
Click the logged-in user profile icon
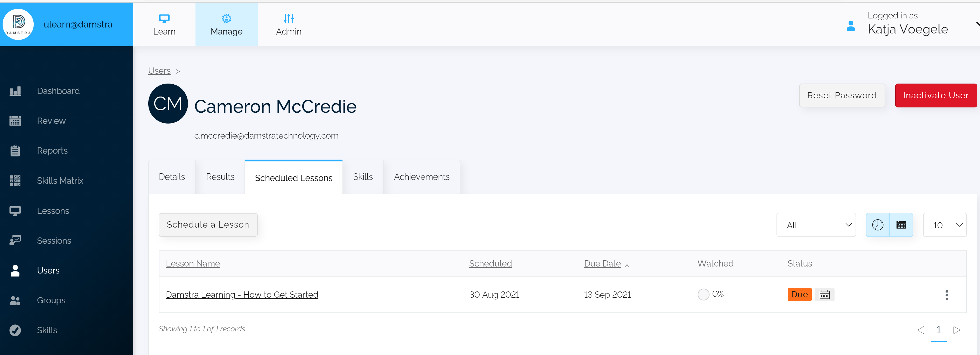click(x=851, y=26)
